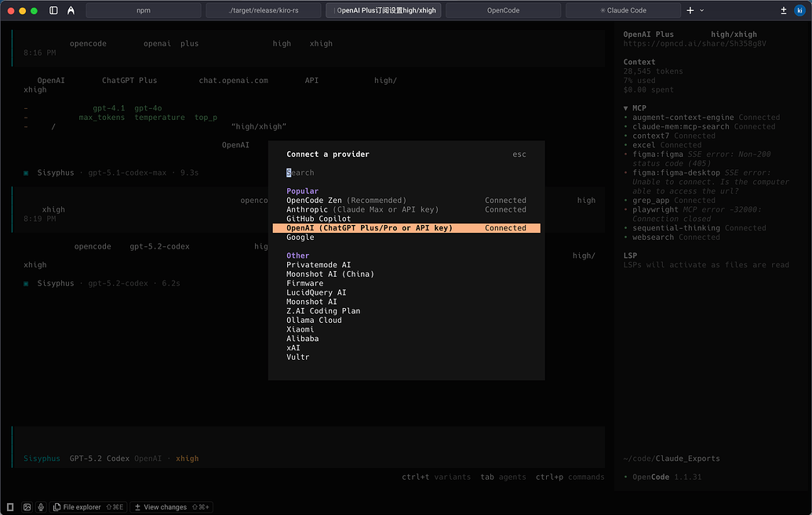Select GitHub Copilot provider
812x515 pixels.
click(x=406, y=219)
